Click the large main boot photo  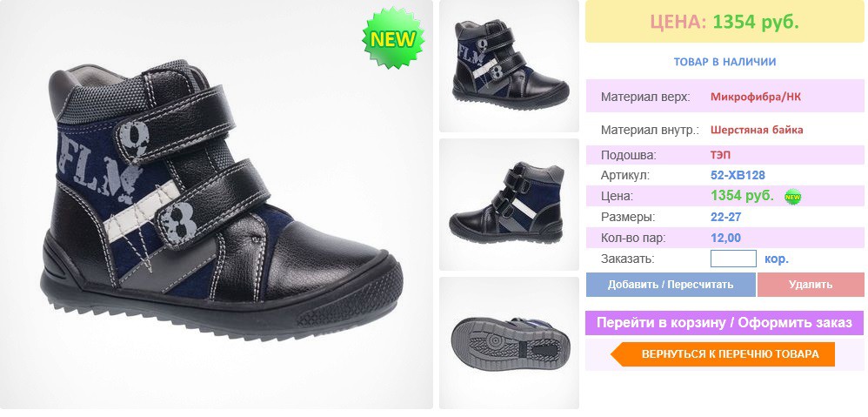click(217, 205)
